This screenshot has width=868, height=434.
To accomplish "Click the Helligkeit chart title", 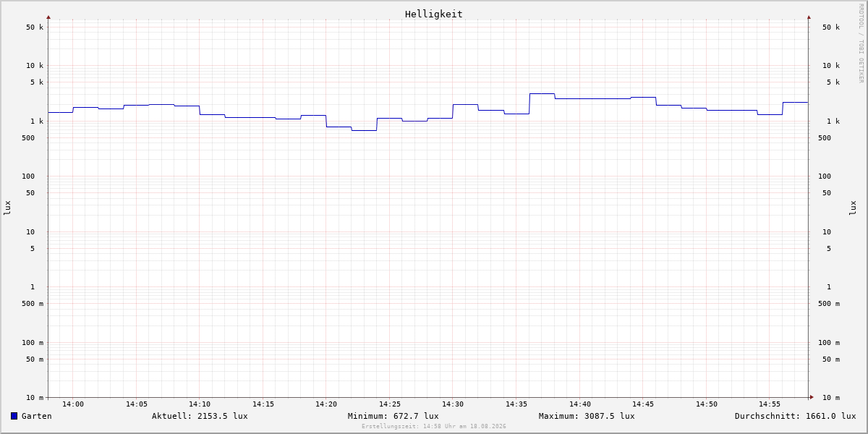I will (434, 14).
